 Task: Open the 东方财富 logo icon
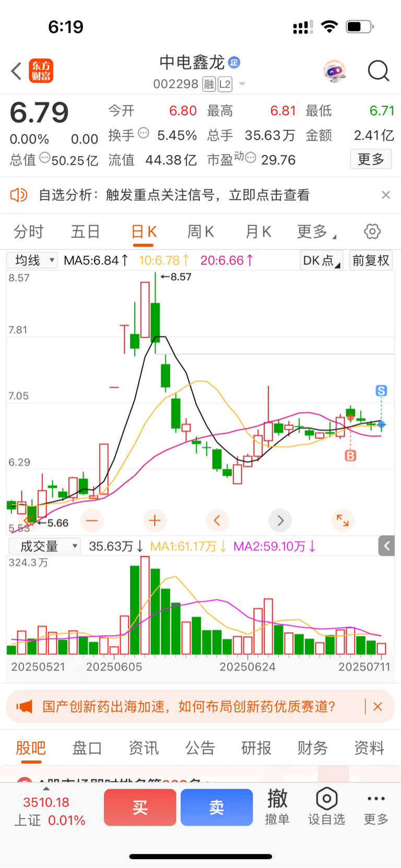click(41, 71)
